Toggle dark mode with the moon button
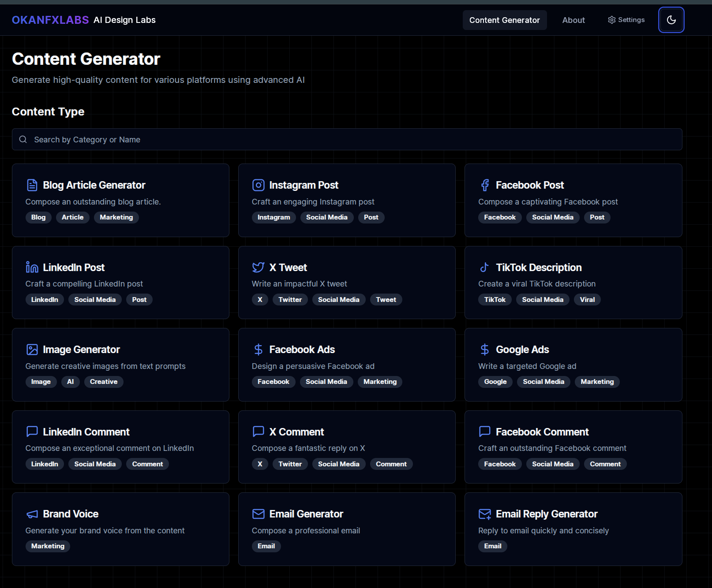The width and height of the screenshot is (712, 588). coord(671,20)
